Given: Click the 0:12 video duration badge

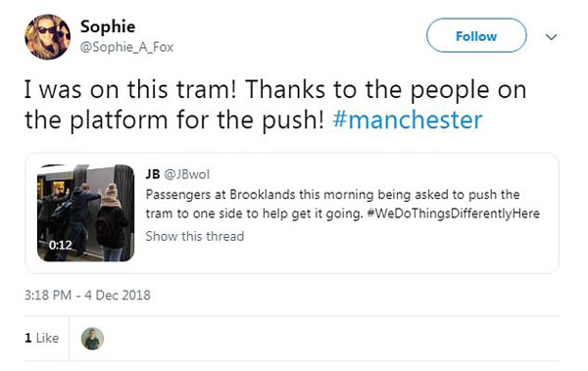Looking at the screenshot, I should tap(60, 245).
